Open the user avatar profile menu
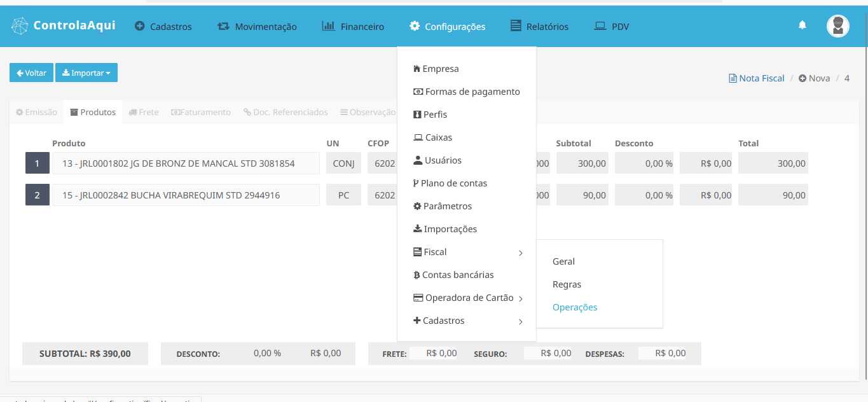The image size is (868, 402). pos(837,26)
